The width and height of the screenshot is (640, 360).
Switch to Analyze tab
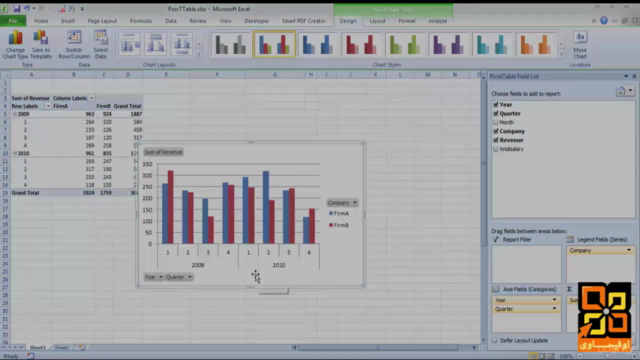[438, 21]
